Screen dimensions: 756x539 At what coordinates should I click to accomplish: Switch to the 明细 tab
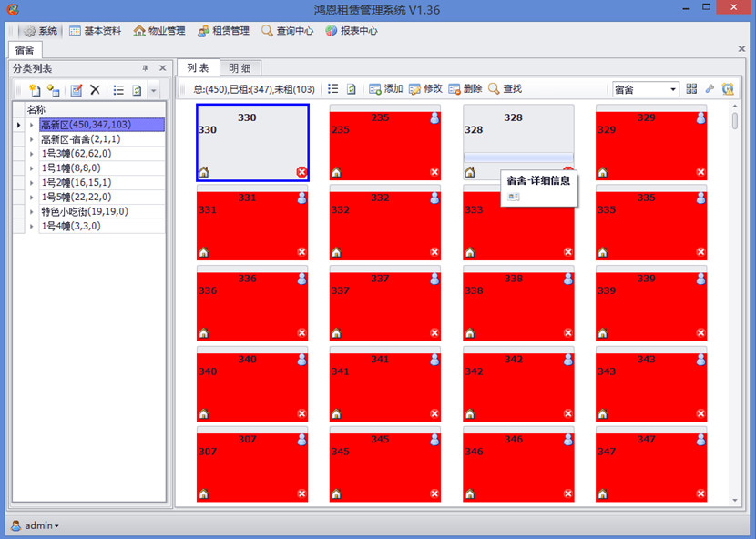point(240,68)
